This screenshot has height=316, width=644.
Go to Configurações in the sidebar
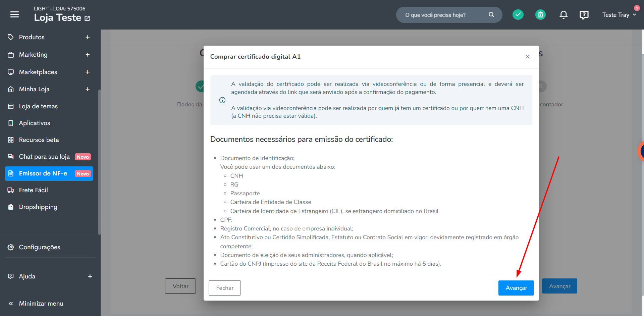40,247
